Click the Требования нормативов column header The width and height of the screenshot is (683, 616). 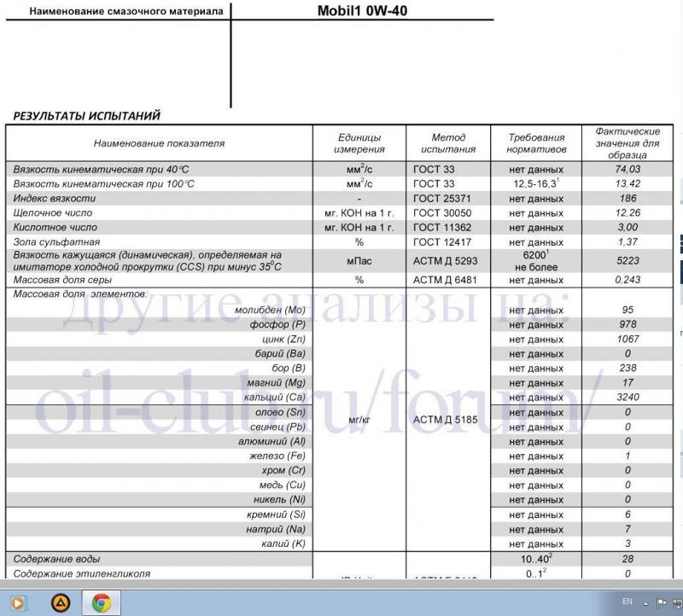(x=536, y=142)
